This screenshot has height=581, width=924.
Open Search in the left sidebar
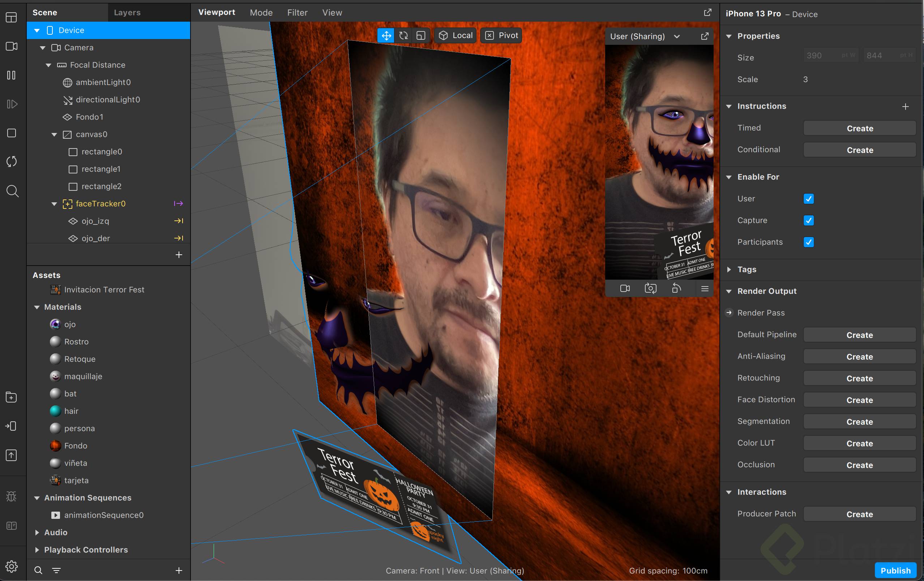click(x=12, y=191)
